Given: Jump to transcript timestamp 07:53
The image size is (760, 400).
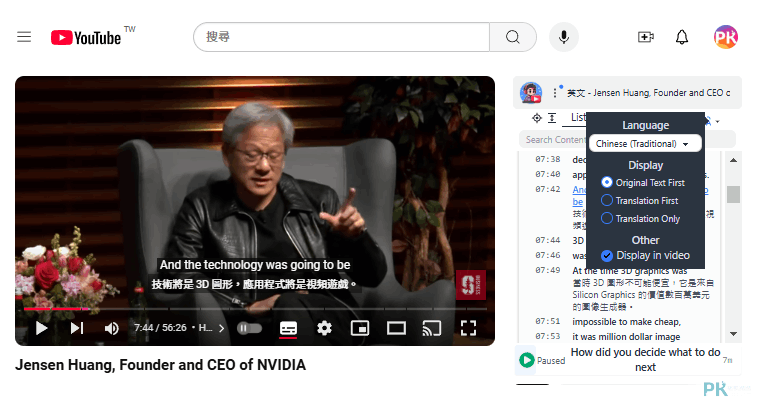Looking at the screenshot, I should click(548, 336).
